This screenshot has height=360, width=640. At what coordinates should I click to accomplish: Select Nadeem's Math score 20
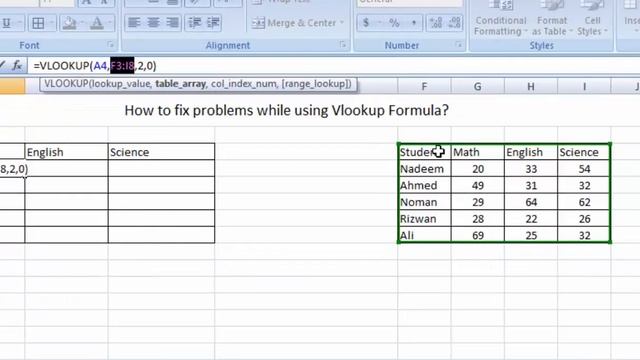tap(478, 169)
